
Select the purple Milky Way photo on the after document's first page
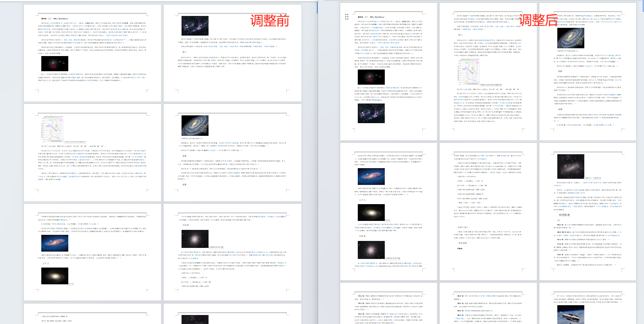(371, 113)
